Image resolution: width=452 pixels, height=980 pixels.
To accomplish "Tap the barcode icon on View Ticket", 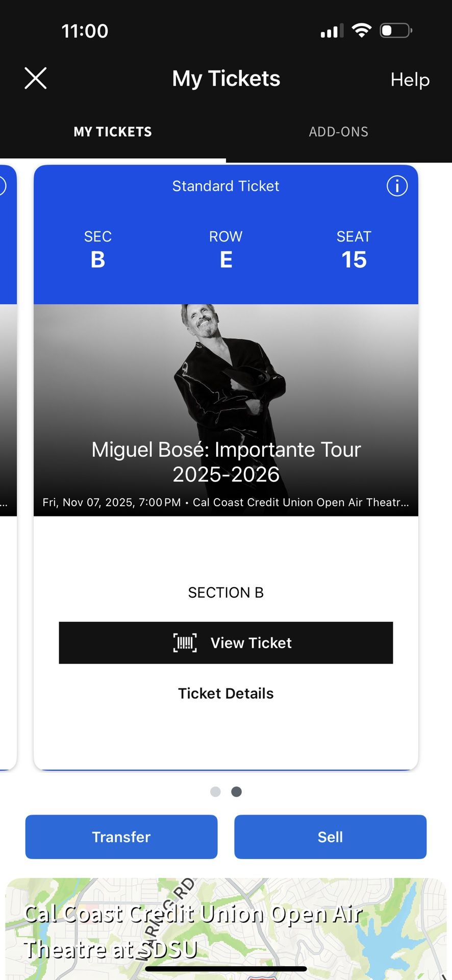I will coord(185,643).
